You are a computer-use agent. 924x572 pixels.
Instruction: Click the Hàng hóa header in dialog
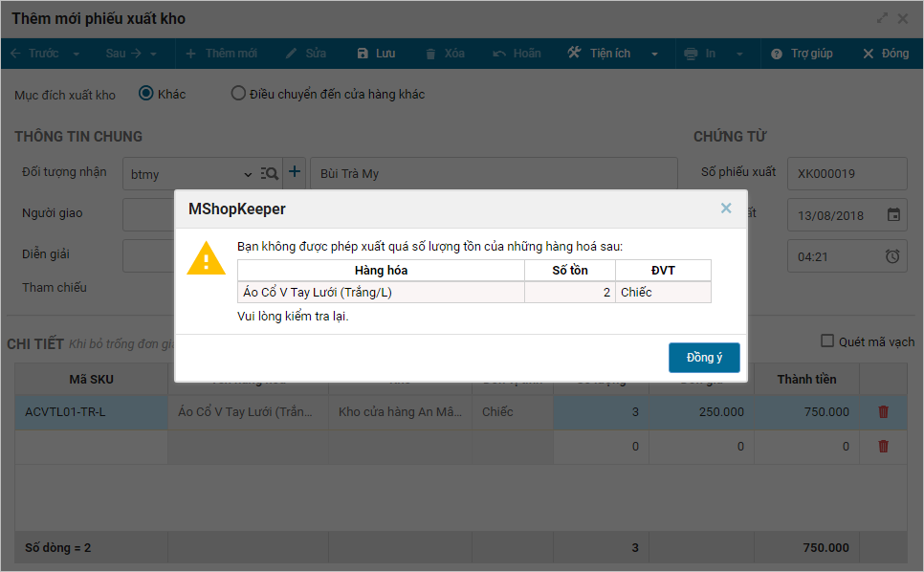click(x=381, y=271)
